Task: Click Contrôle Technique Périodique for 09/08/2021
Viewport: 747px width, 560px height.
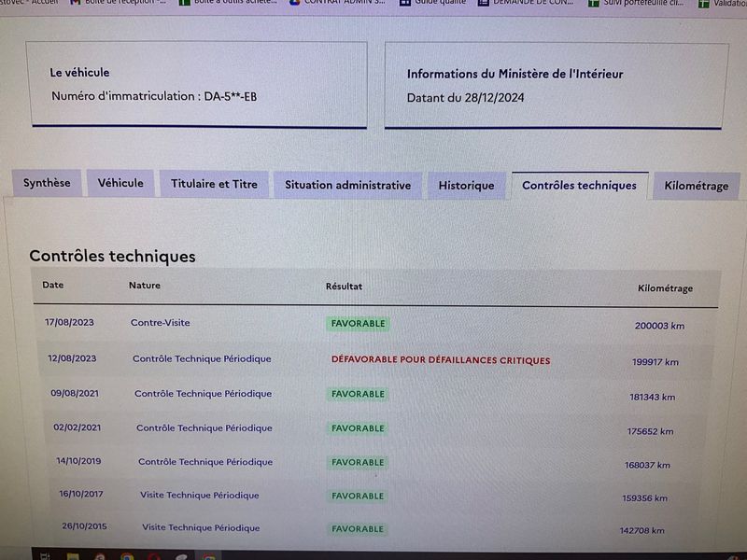Action: coord(203,394)
